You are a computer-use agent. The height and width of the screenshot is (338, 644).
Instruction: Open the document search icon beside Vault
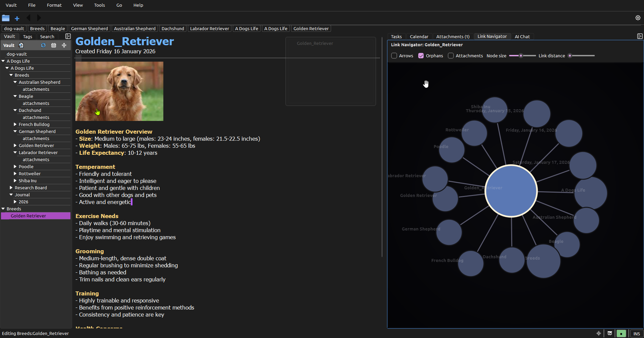click(21, 45)
